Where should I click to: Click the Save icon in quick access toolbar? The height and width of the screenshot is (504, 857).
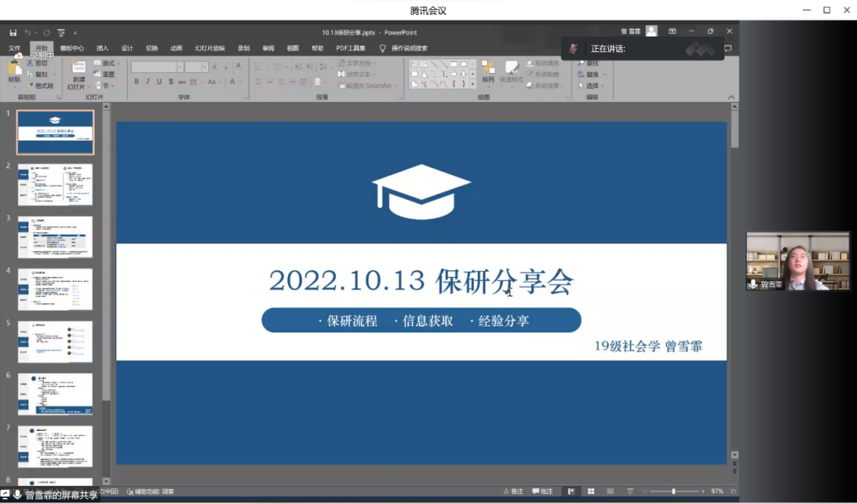(13, 32)
